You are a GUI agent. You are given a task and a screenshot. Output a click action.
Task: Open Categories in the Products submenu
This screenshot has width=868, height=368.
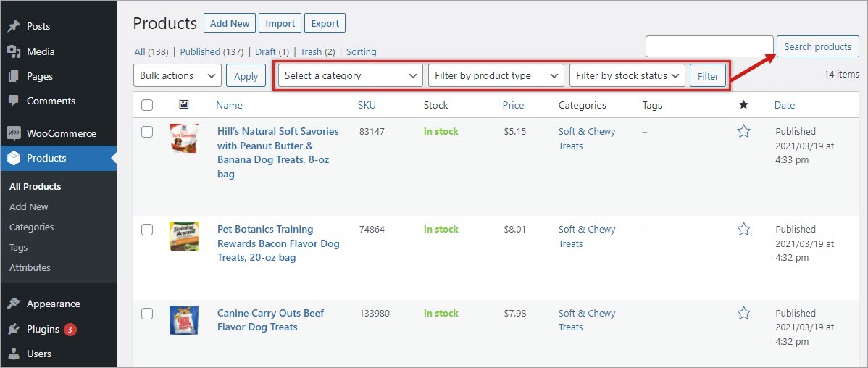(x=31, y=227)
